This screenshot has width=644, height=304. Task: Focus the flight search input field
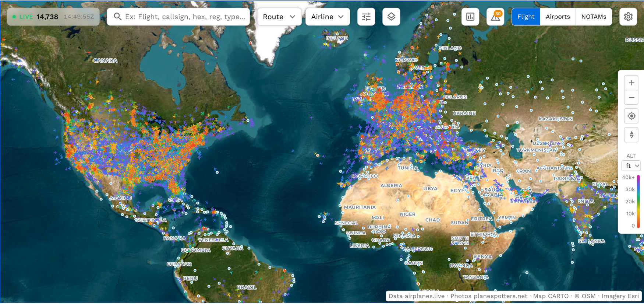tap(178, 17)
